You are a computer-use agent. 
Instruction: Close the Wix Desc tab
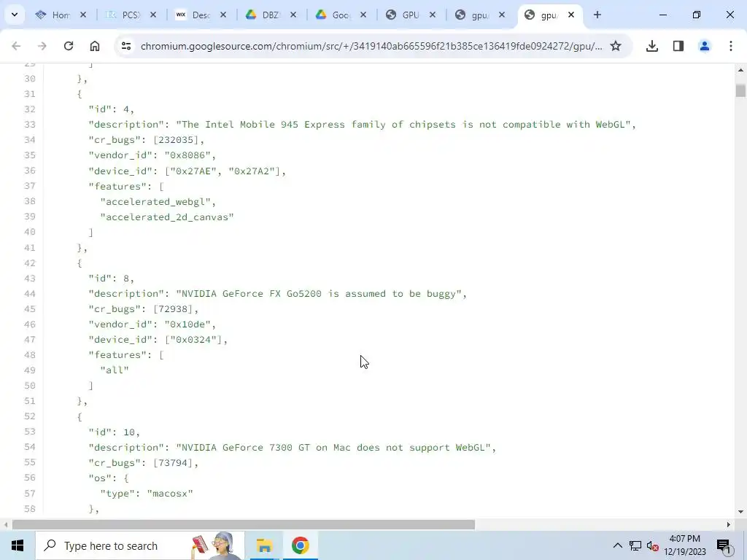pyautogui.click(x=223, y=15)
